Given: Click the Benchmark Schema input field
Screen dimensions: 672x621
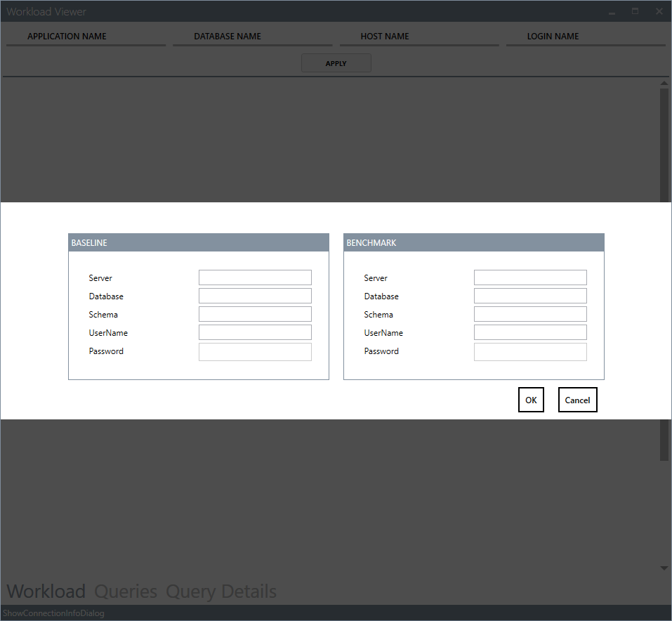Looking at the screenshot, I should coord(530,314).
